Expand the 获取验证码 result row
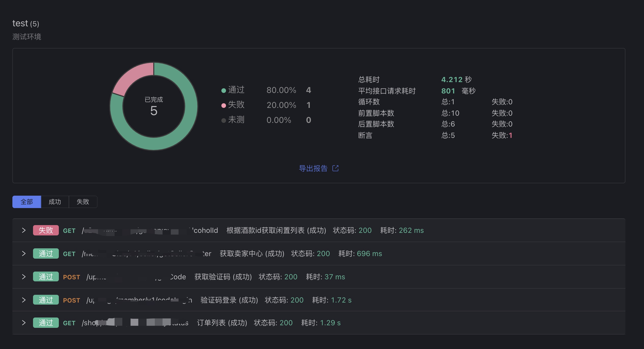Viewport: 644px width, 349px height. pyautogui.click(x=24, y=277)
